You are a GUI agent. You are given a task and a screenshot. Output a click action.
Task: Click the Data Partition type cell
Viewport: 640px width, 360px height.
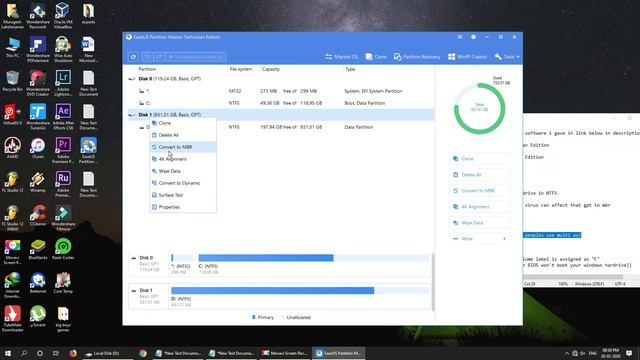(358, 127)
